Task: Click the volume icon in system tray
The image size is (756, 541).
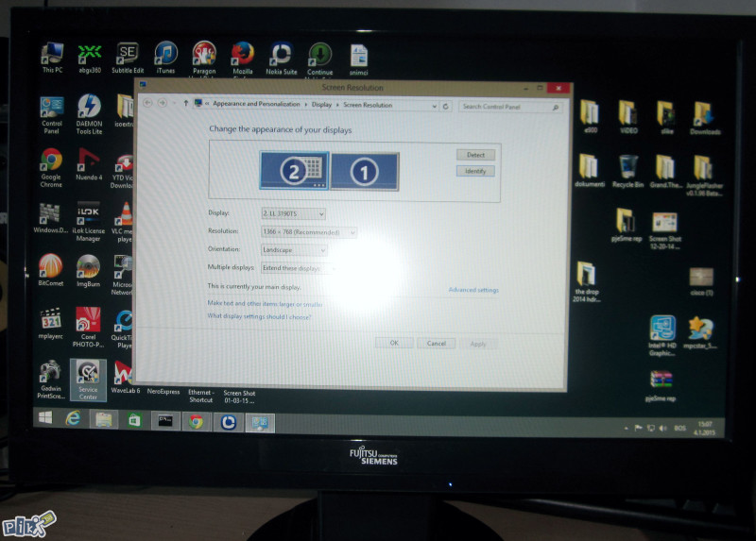Action: [x=663, y=429]
